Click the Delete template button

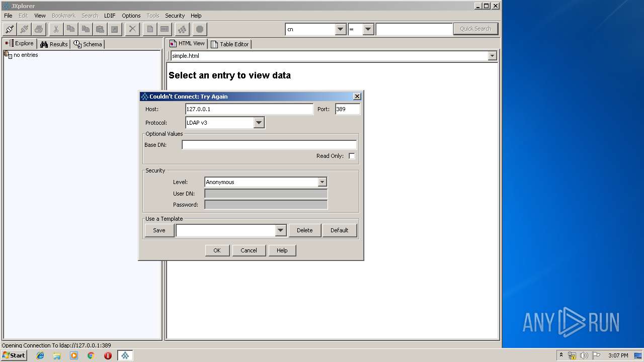pyautogui.click(x=304, y=230)
